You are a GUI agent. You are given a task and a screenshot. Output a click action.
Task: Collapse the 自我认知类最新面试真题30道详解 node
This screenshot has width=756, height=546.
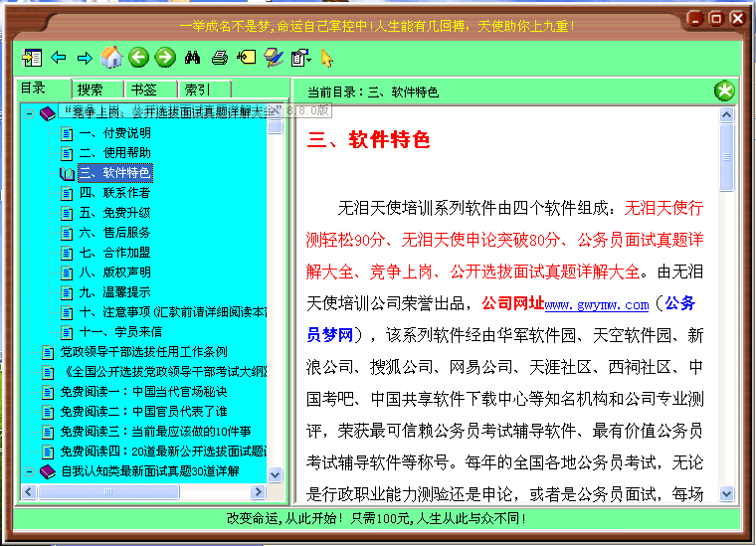point(29,471)
